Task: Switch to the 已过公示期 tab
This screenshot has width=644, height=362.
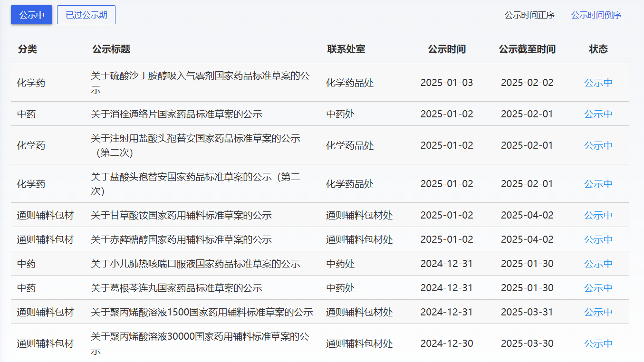Action: pyautogui.click(x=86, y=15)
